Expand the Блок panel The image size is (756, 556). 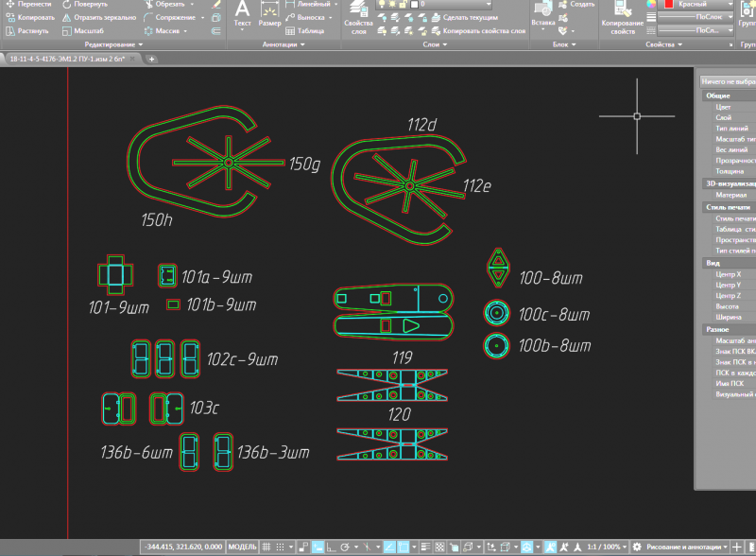point(564,44)
